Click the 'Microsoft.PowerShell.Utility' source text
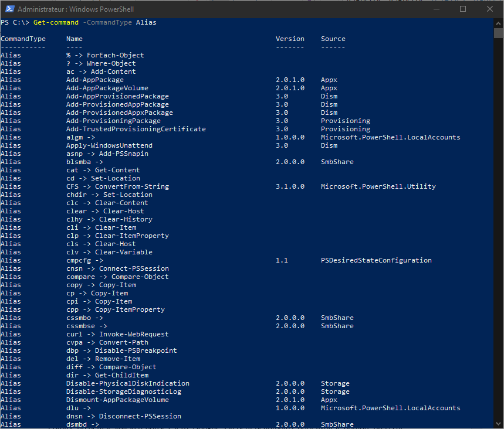This screenshot has height=429, width=504. 378,186
